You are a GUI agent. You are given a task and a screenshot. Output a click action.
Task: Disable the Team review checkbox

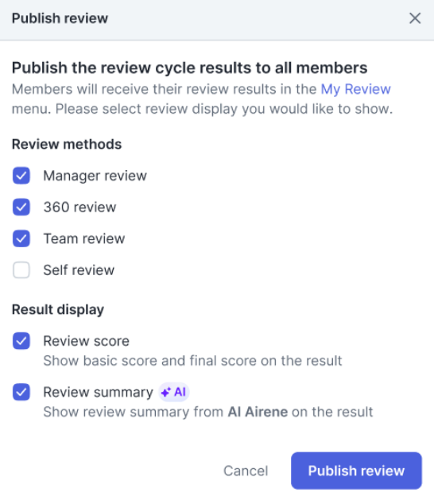tap(21, 238)
